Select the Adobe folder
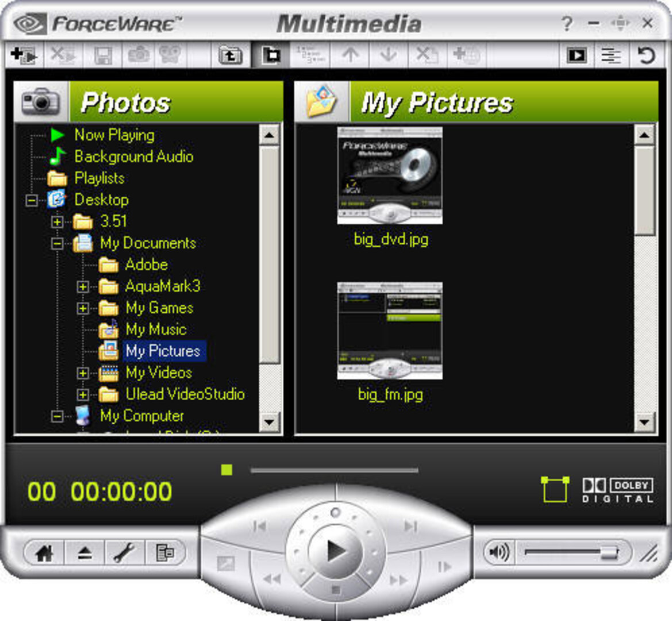Screen dimensions: 672x621 [146, 264]
